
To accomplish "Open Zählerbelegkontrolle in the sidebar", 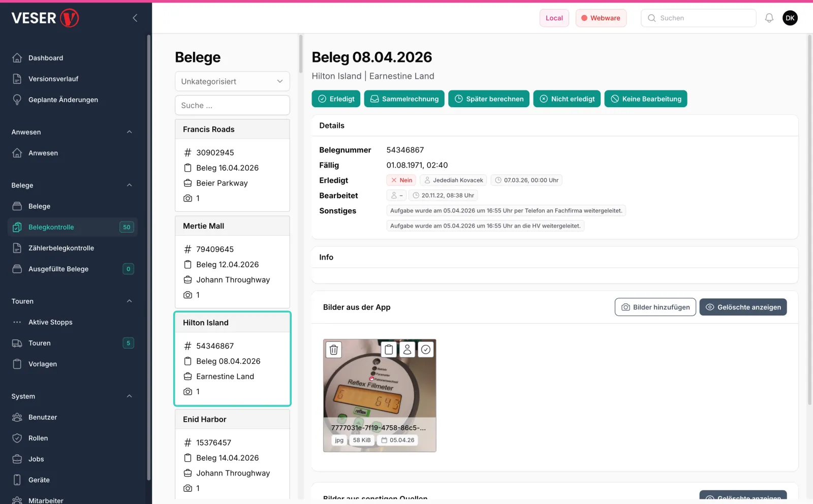I will pyautogui.click(x=60, y=248).
